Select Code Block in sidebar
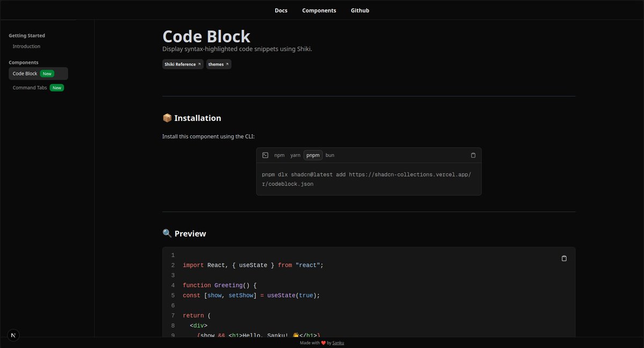The height and width of the screenshot is (348, 644). pos(38,74)
